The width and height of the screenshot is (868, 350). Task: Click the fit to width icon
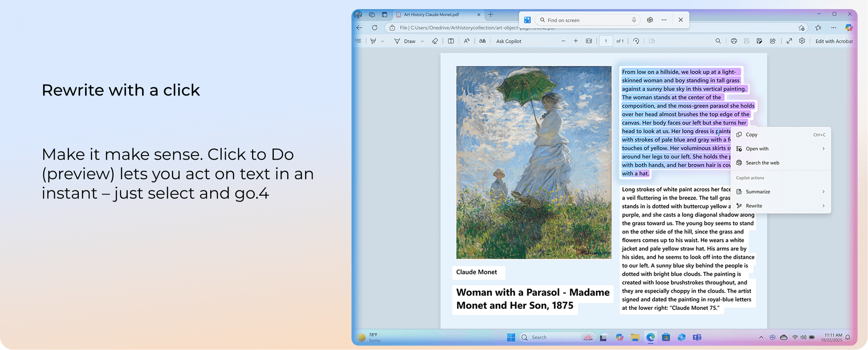click(589, 41)
